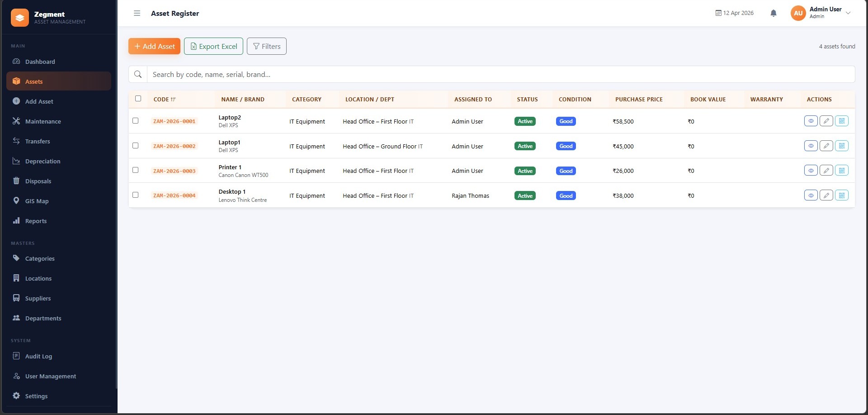868x415 pixels.
Task: Toggle the hamburger sidebar menu icon
Action: pyautogui.click(x=137, y=13)
